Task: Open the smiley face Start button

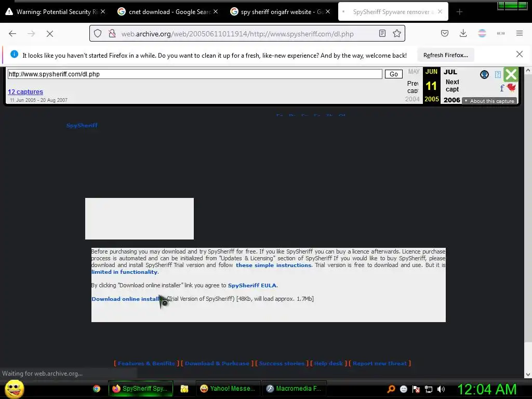Action: [14, 389]
